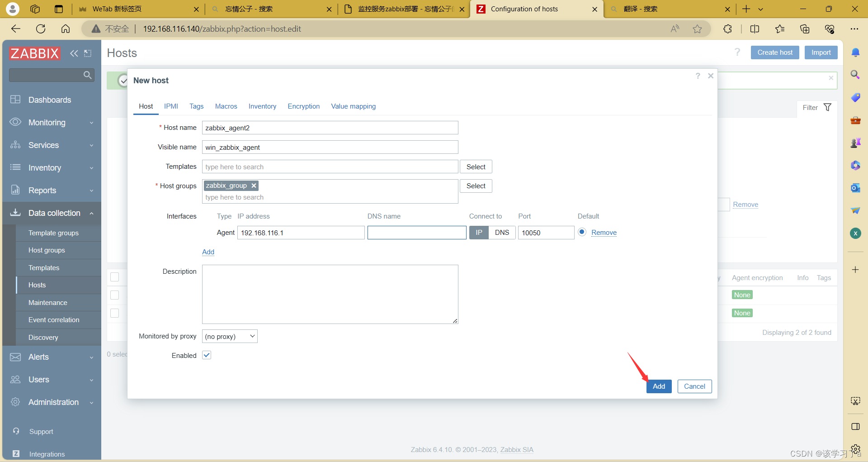The width and height of the screenshot is (868, 462).
Task: Click the Description text area
Action: [x=330, y=294]
